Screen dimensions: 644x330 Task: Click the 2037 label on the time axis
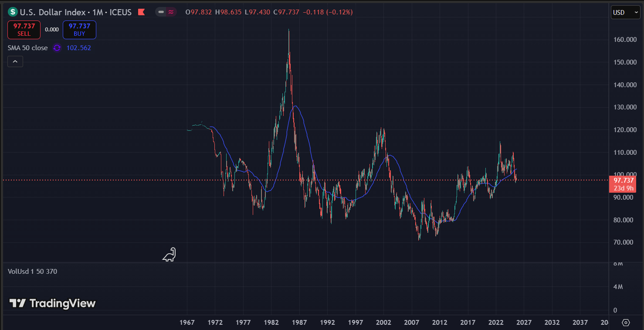[580, 323]
